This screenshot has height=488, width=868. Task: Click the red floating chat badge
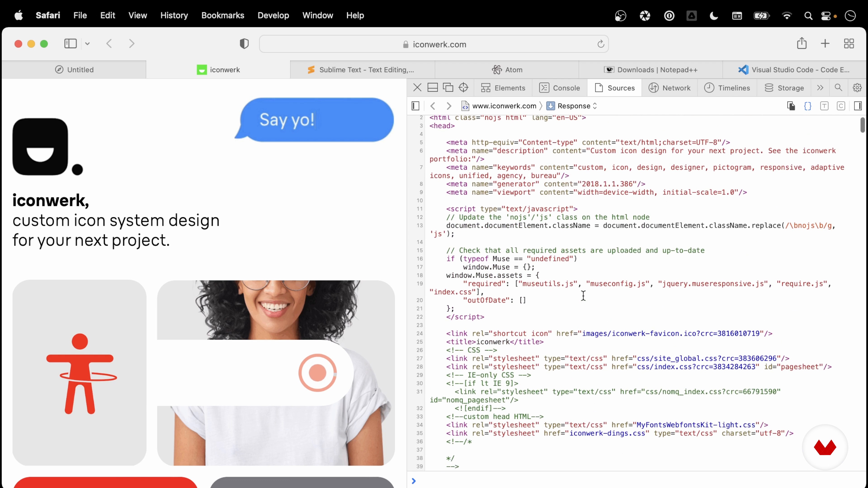click(x=825, y=447)
